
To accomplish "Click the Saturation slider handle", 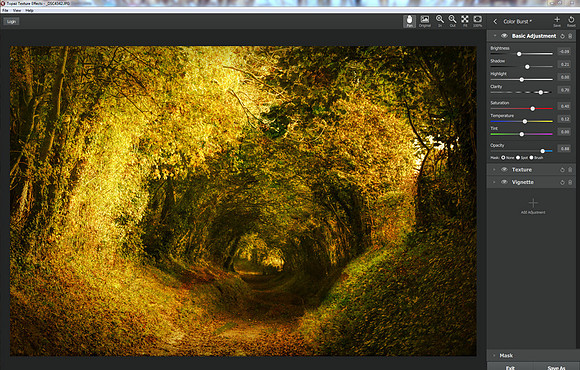I will [x=533, y=109].
